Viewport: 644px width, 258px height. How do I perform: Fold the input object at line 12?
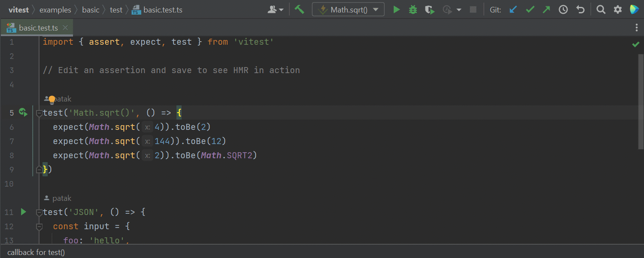click(39, 226)
